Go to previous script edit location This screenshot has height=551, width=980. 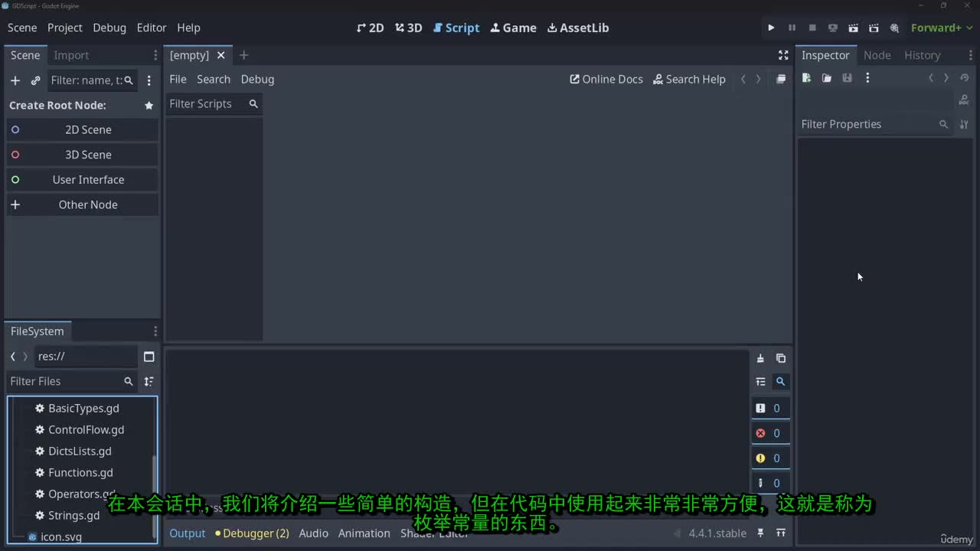click(x=743, y=79)
